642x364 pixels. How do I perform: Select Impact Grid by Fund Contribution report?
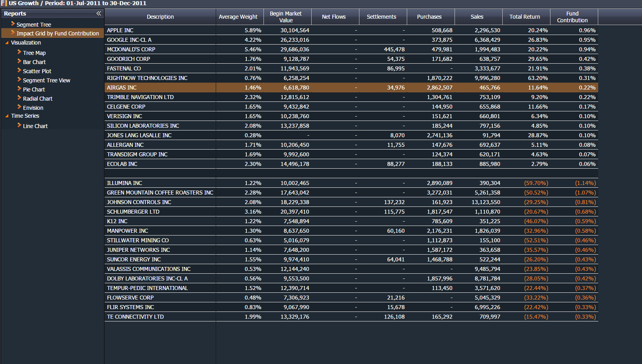point(58,33)
